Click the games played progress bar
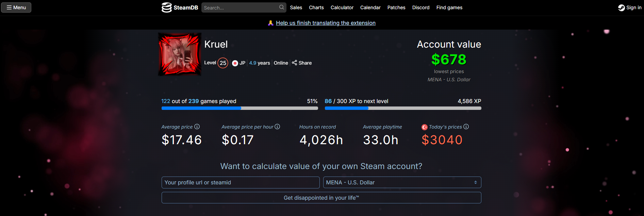The height and width of the screenshot is (216, 644). 240,108
